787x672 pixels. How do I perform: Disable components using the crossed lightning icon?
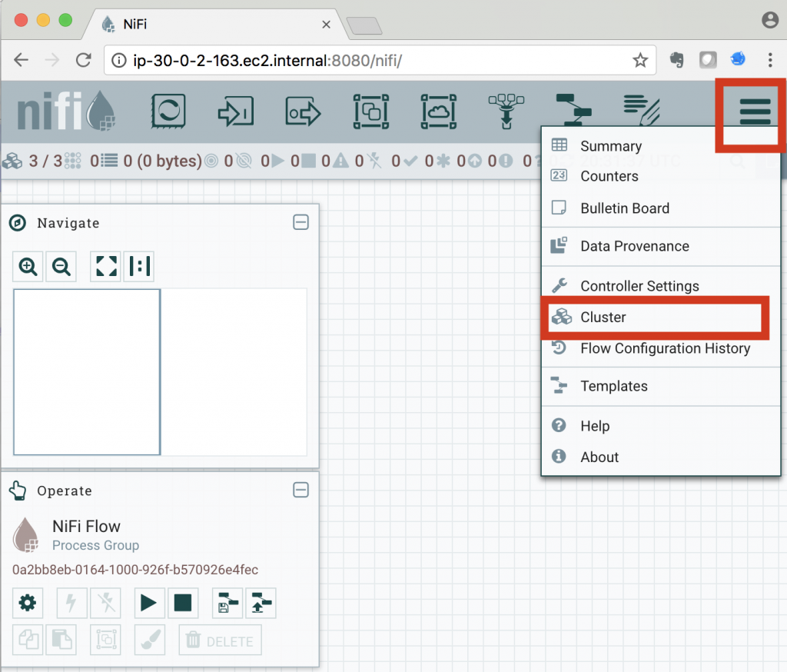[105, 603]
